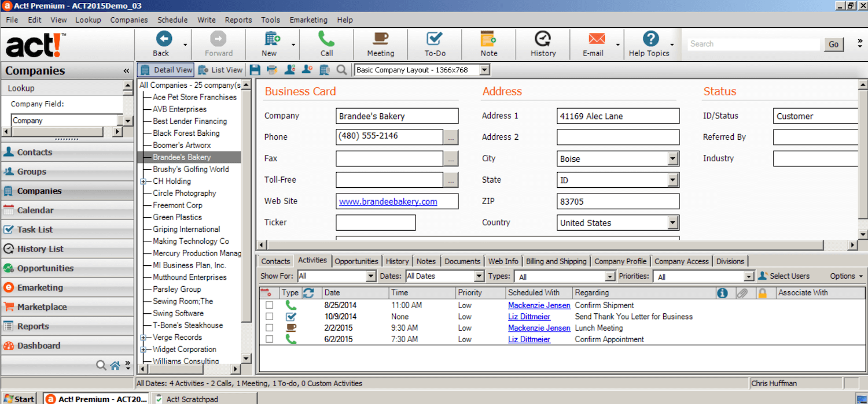Image resolution: width=868 pixels, height=404 pixels.
Task: Click the New company toolbar icon
Action: [x=272, y=39]
